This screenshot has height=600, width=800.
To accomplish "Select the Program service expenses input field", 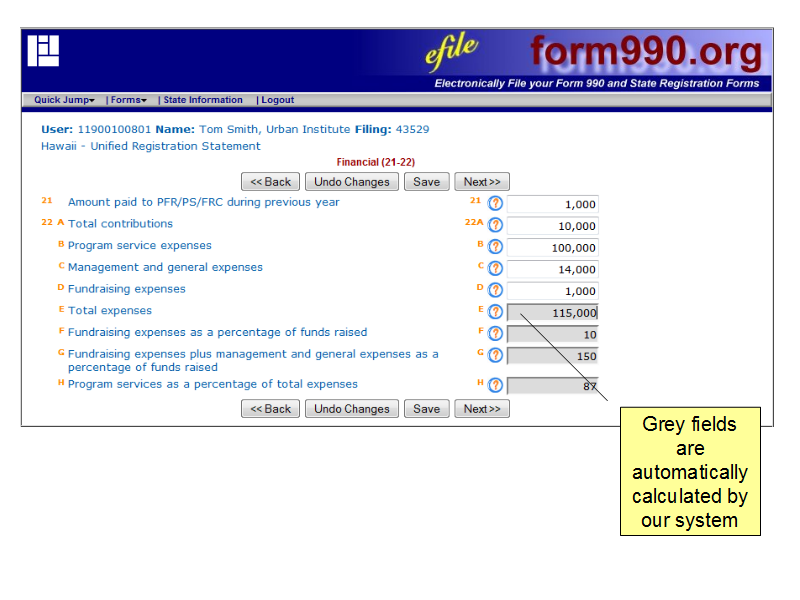I will pyautogui.click(x=552, y=248).
